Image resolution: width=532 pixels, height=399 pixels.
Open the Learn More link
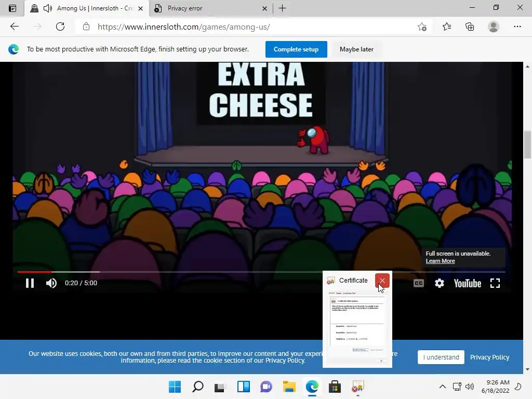point(441,261)
